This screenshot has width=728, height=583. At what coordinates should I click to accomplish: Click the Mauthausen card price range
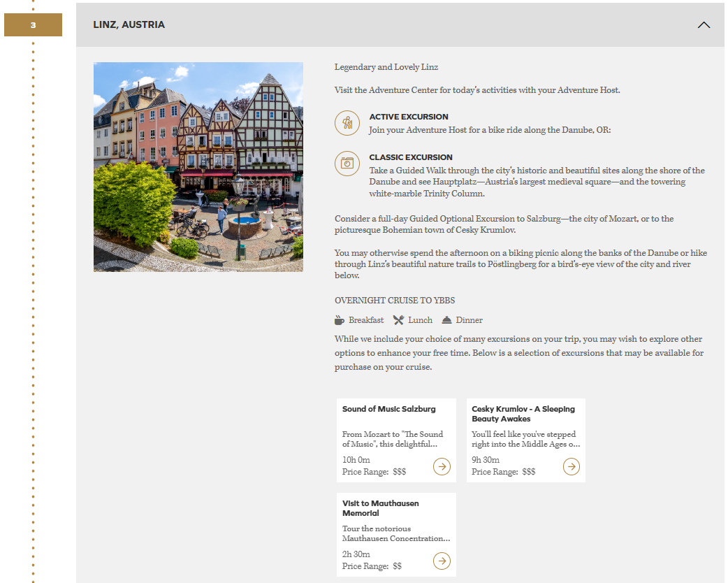372,566
